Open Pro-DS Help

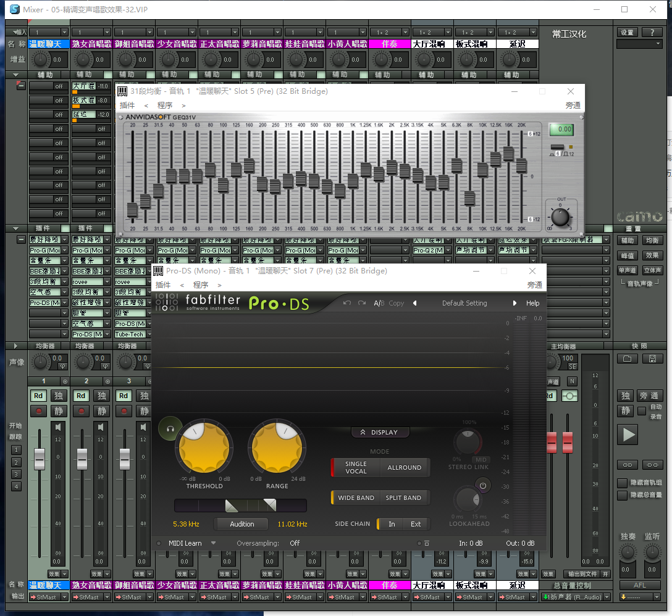(x=532, y=303)
